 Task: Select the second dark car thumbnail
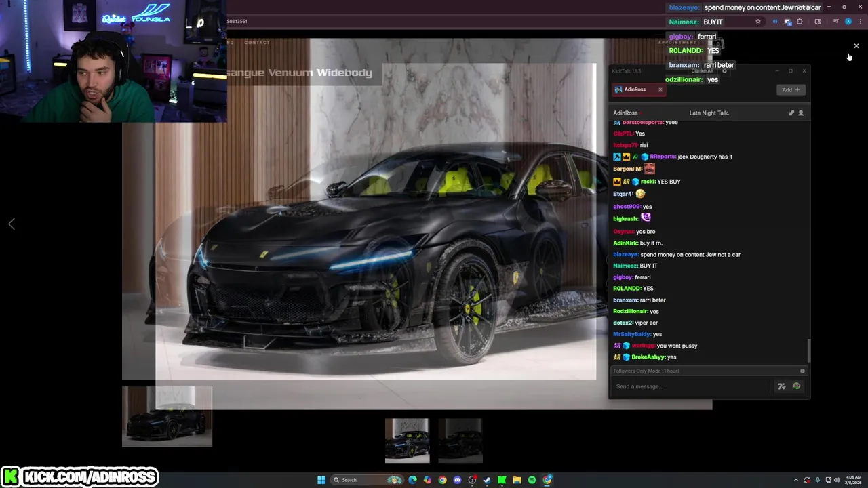[x=460, y=441]
